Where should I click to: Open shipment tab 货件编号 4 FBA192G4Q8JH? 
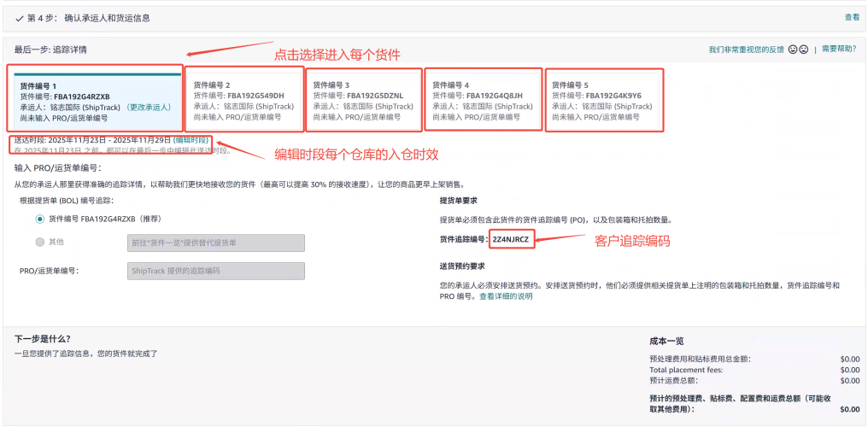tap(484, 100)
